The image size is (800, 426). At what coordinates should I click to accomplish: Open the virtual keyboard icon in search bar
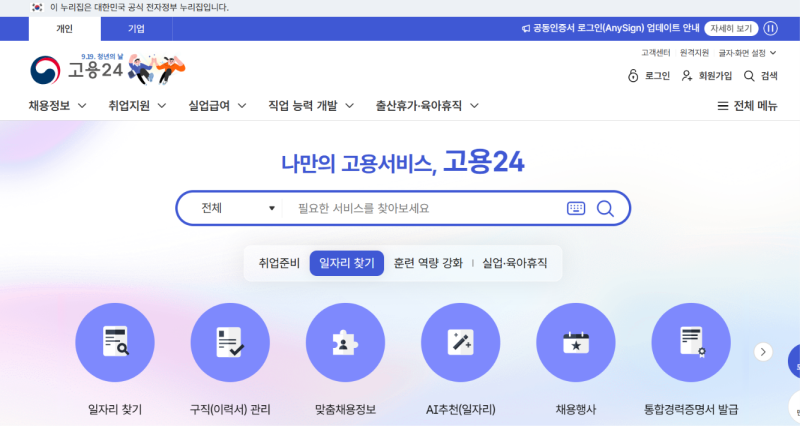(x=576, y=208)
